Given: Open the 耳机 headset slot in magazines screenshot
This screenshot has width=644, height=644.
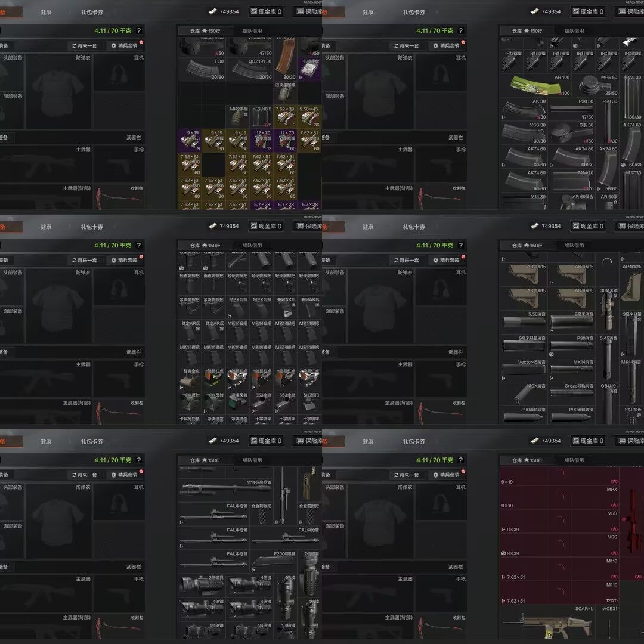Looking at the screenshot, I should [x=441, y=72].
